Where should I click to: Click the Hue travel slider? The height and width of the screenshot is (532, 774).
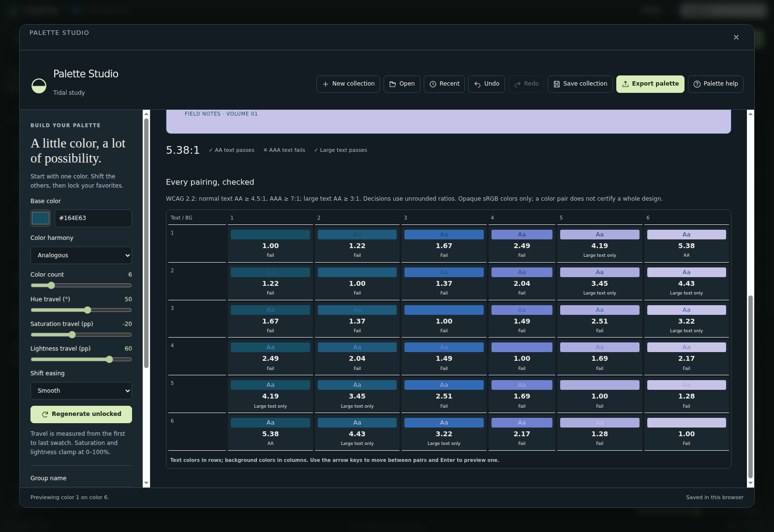(81, 310)
